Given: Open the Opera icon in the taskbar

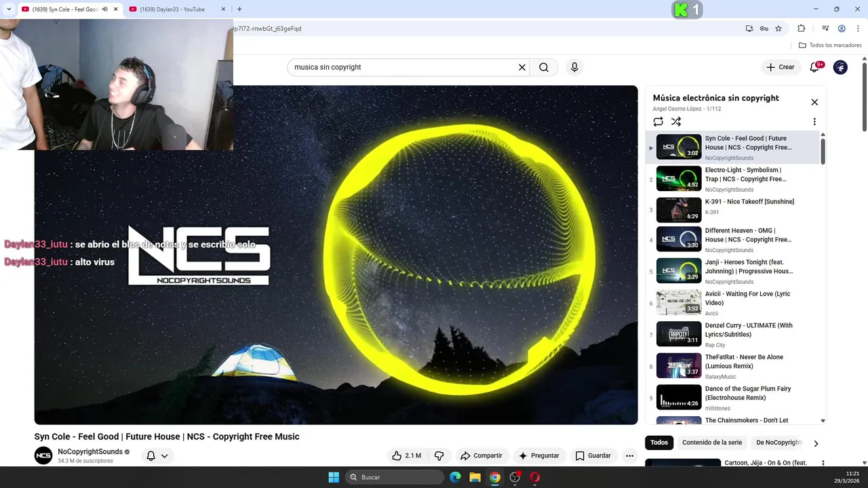Looking at the screenshot, I should click(x=535, y=477).
